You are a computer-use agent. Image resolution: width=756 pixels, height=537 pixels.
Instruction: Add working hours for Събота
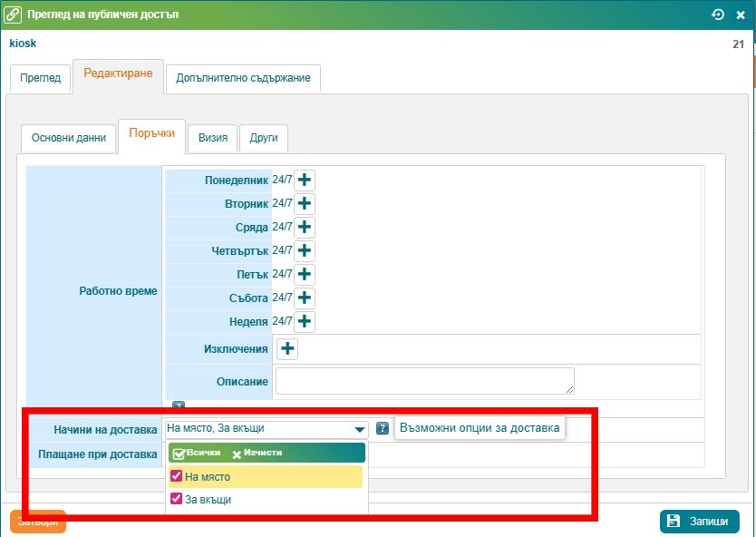click(305, 298)
